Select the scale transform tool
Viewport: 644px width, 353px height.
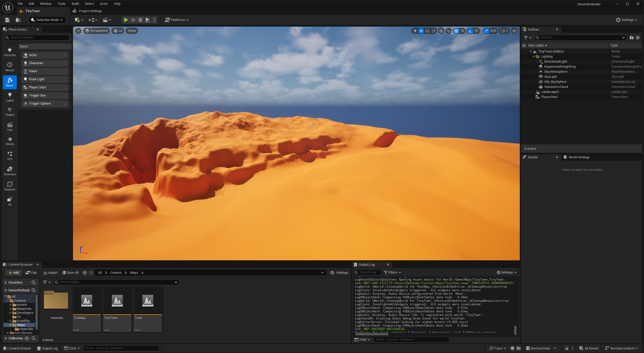[x=433, y=31]
